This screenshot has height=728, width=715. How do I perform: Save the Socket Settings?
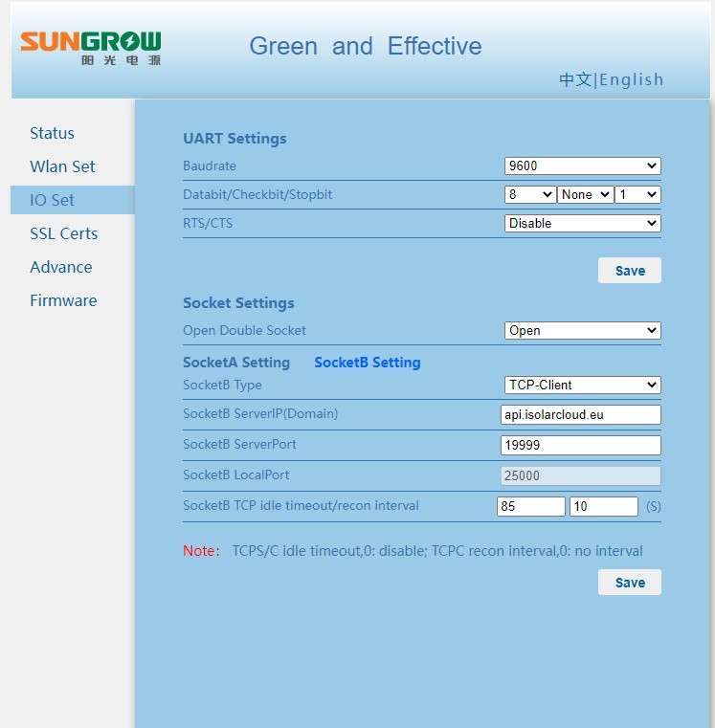coord(630,583)
